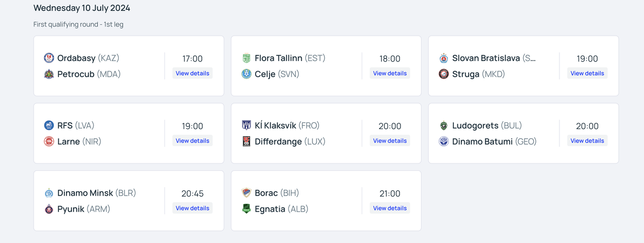Click the Celje club badge icon
The image size is (644, 243).
(246, 74)
